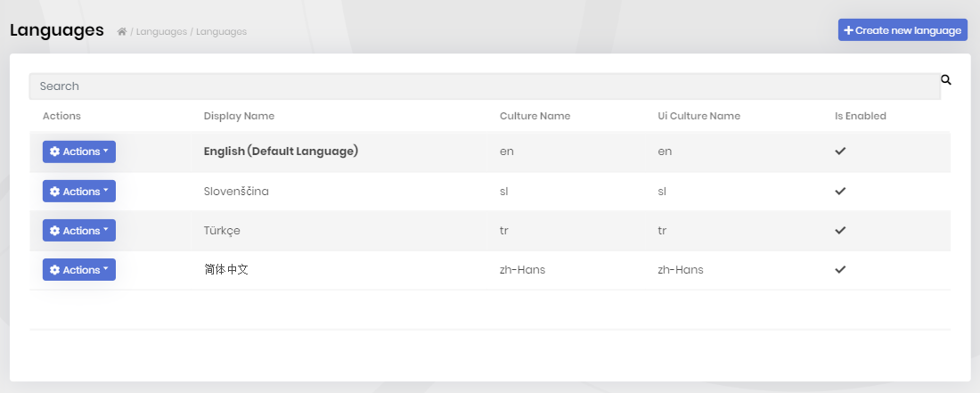The image size is (980, 393).
Task: Expand Actions menu for 简体中文
Action: click(78, 270)
